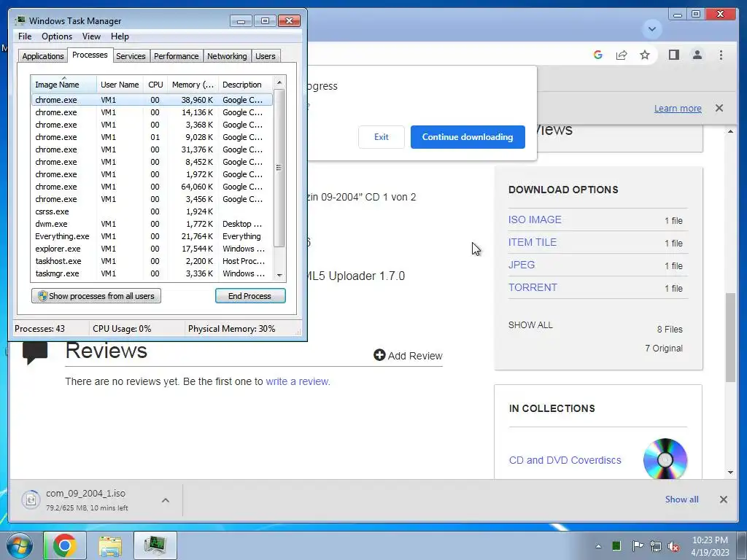747x560 pixels.
Task: Sort processes by the CPU column header
Action: coord(155,85)
